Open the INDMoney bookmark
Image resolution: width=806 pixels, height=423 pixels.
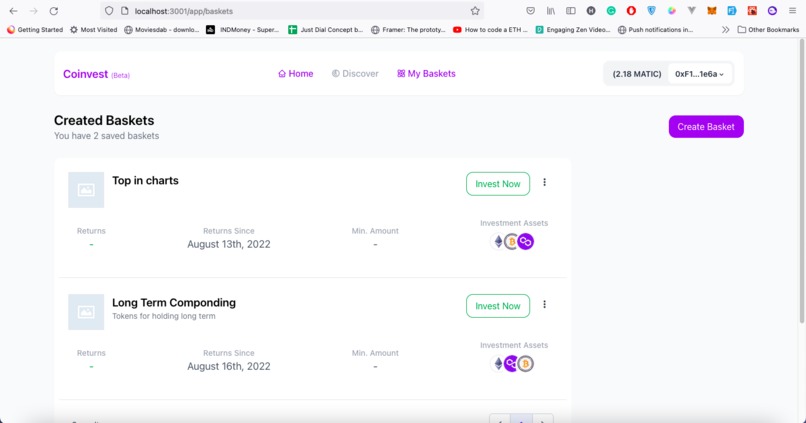click(242, 30)
